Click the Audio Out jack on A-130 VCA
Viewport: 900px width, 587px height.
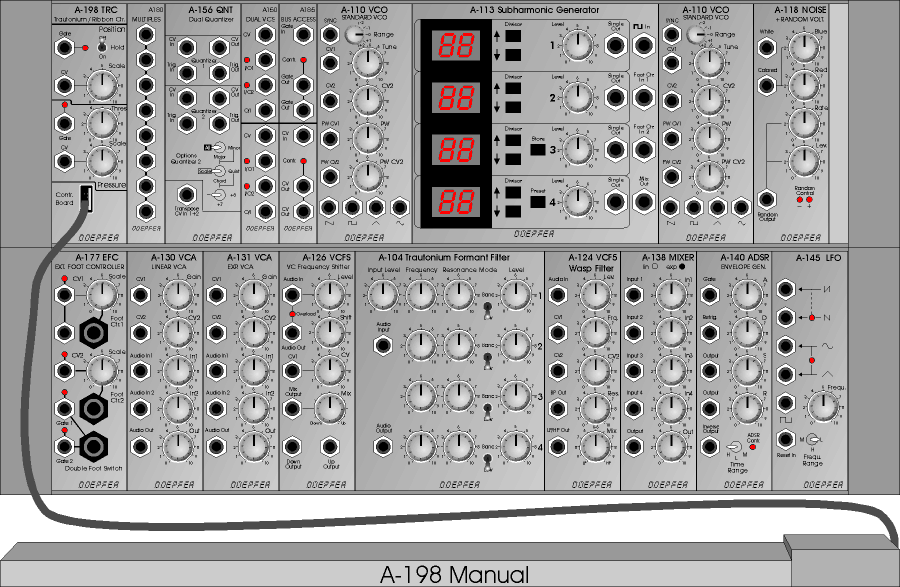(x=140, y=446)
